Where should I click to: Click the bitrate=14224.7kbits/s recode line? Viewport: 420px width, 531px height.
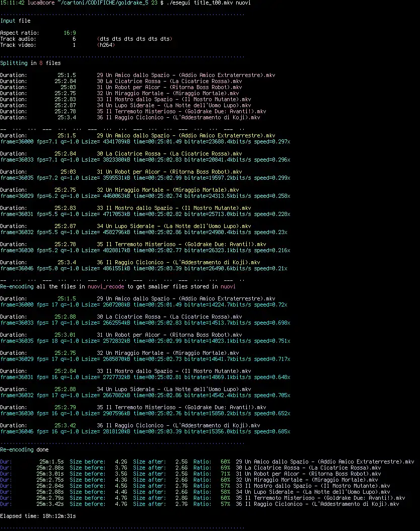(144, 305)
